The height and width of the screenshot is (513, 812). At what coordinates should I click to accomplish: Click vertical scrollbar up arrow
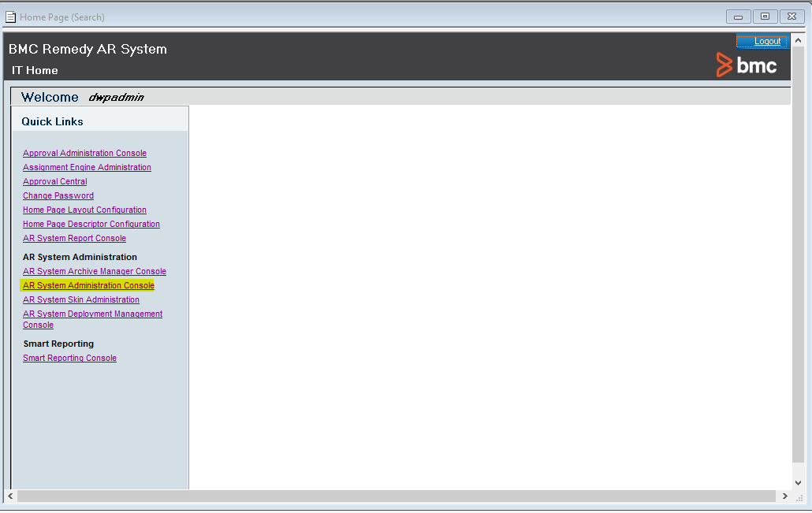[x=798, y=40]
